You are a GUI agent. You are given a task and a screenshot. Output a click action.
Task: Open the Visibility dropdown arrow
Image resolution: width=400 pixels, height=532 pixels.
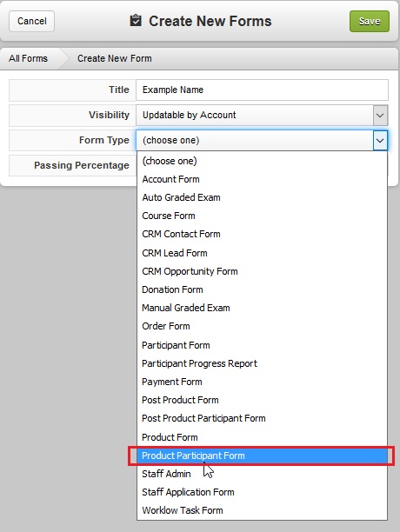(x=380, y=115)
